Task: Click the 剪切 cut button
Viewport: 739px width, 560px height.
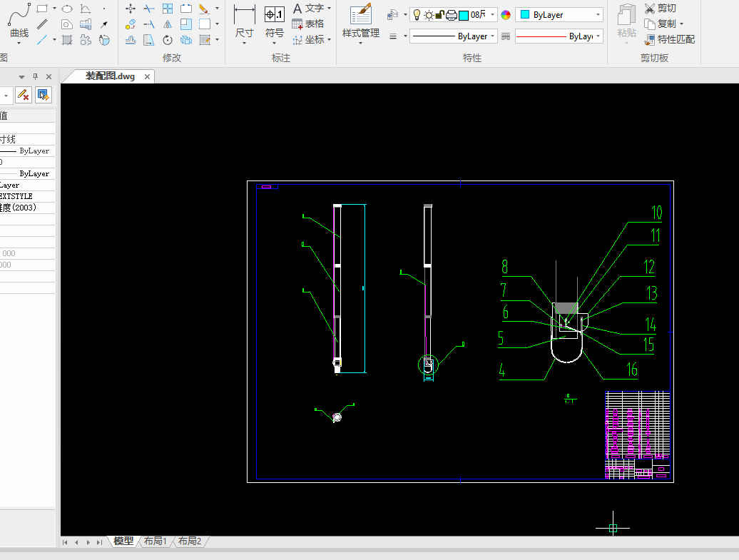Action: pyautogui.click(x=661, y=9)
